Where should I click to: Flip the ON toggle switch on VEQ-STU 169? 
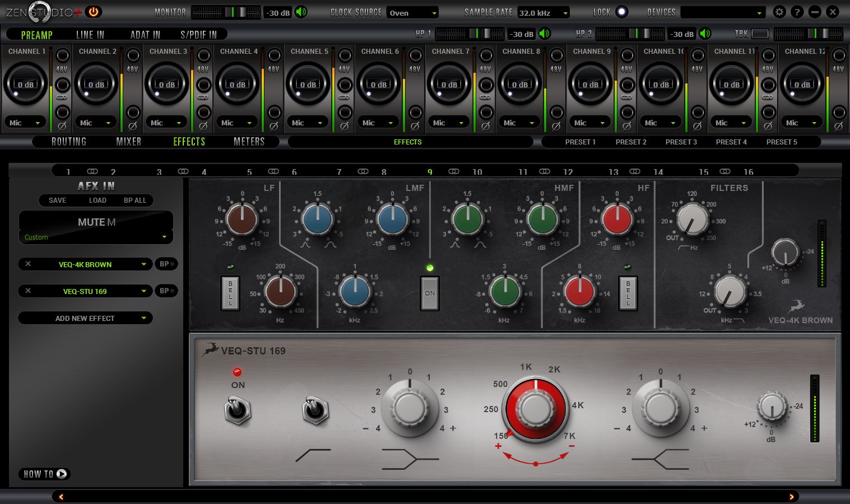(238, 410)
